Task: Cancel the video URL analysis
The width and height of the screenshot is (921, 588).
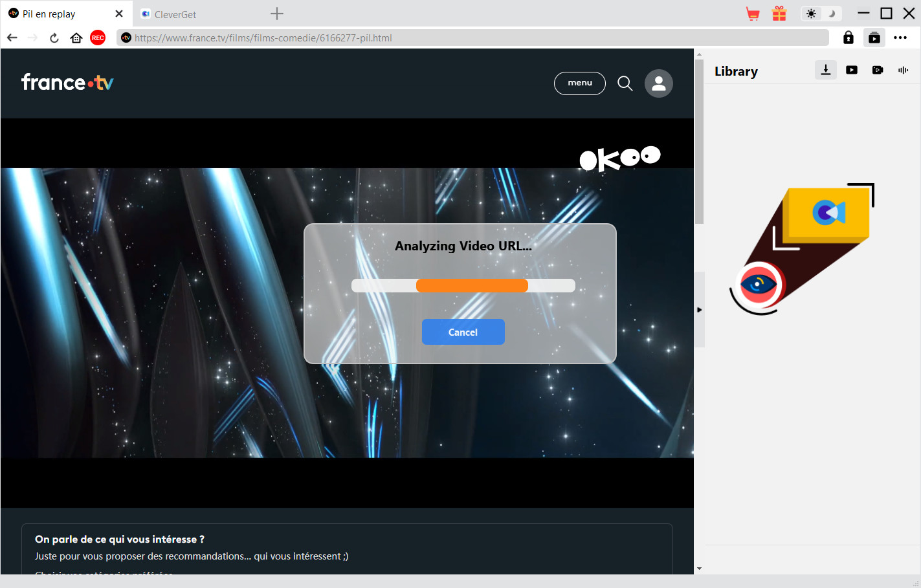Action: (463, 332)
